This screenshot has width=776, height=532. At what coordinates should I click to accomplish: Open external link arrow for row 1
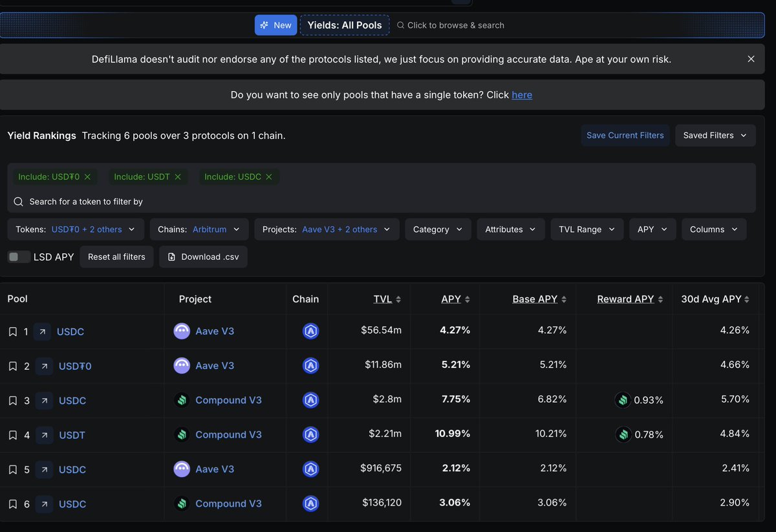point(43,332)
